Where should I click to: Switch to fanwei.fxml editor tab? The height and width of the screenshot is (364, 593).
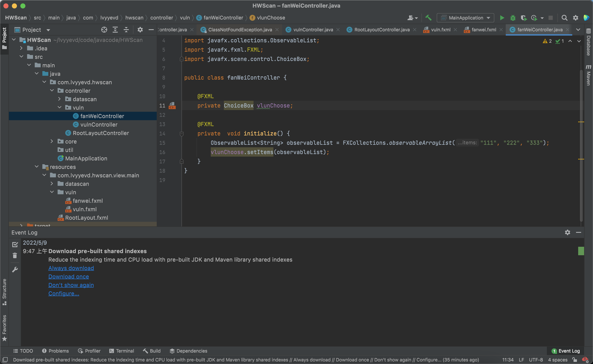[484, 30]
